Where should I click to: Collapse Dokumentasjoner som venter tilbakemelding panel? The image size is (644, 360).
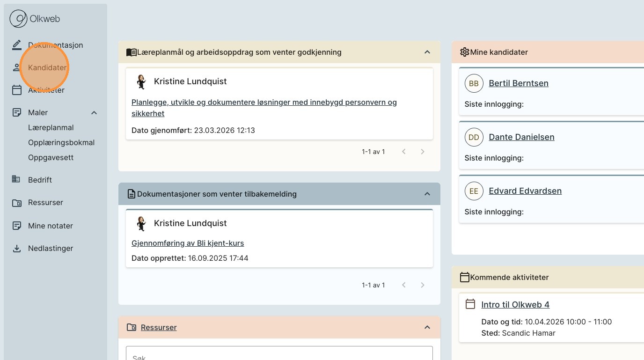pyautogui.click(x=427, y=194)
